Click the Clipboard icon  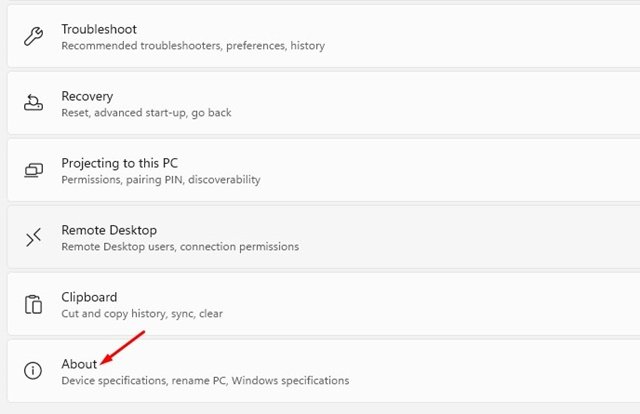coord(33,304)
